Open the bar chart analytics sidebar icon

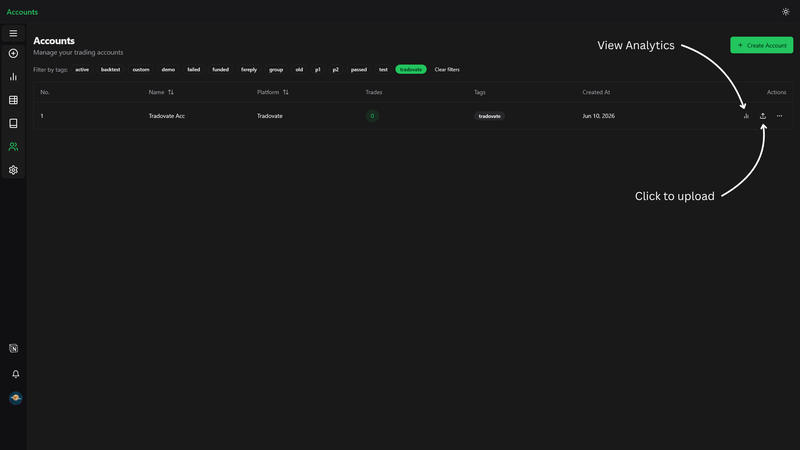[x=13, y=77]
